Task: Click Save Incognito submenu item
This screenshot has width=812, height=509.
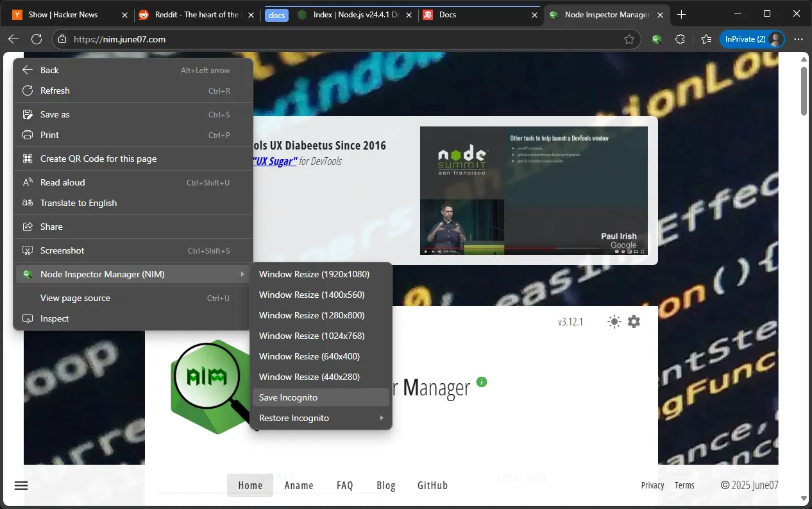Action: click(x=321, y=397)
